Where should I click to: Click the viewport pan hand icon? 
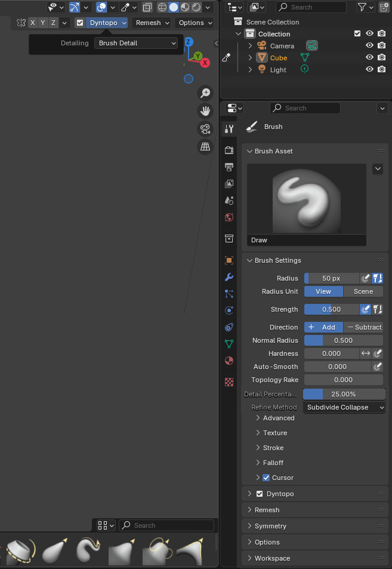pyautogui.click(x=205, y=111)
